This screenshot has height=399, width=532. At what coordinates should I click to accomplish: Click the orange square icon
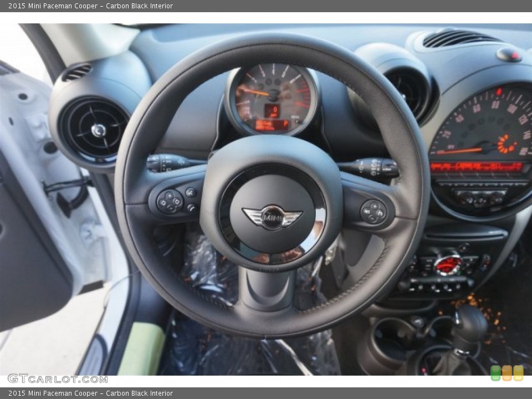point(507,373)
